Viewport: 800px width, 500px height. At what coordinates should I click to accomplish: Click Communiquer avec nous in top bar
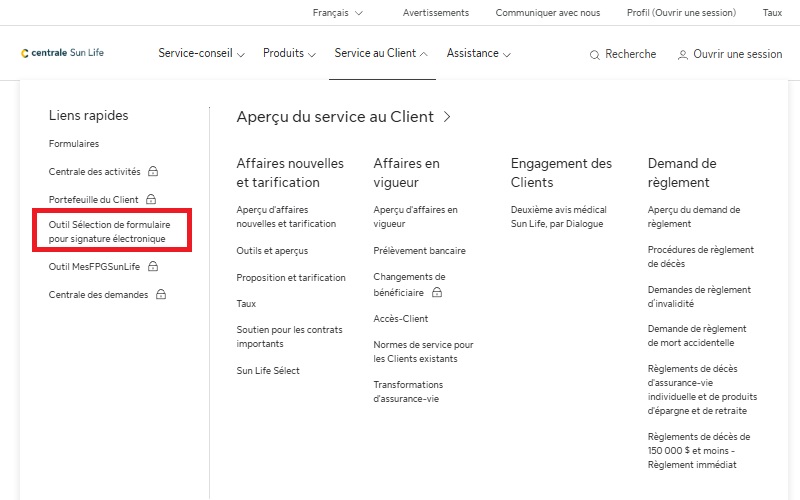(548, 13)
